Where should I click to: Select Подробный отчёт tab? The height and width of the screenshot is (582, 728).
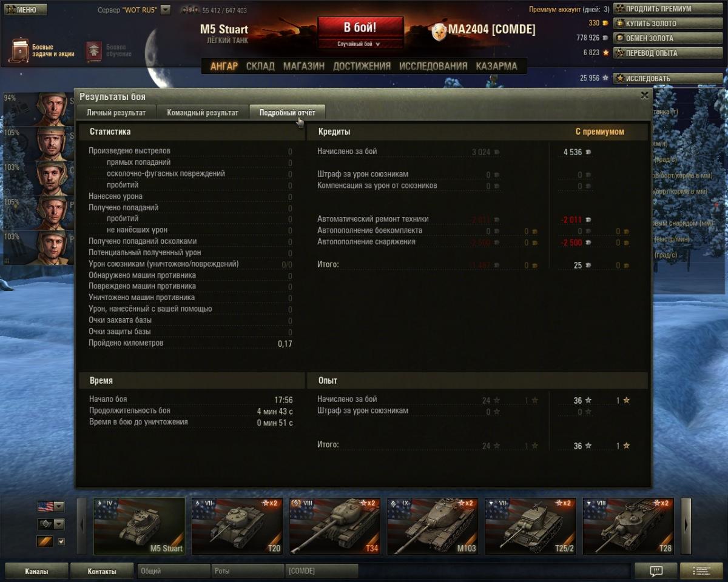pyautogui.click(x=287, y=112)
